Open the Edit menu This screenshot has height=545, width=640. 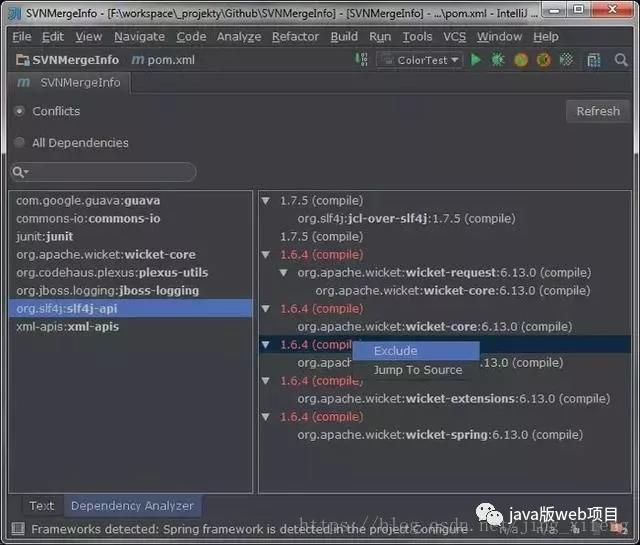coord(53,37)
